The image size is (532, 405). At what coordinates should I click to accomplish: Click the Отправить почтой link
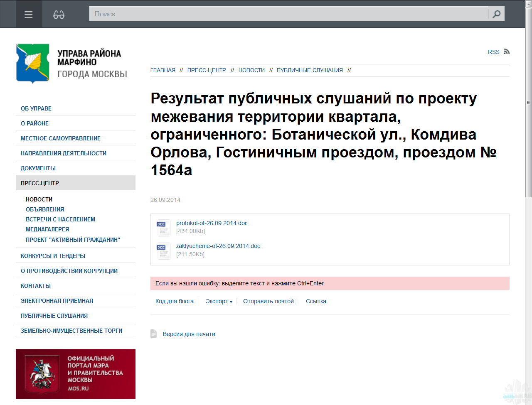268,301
